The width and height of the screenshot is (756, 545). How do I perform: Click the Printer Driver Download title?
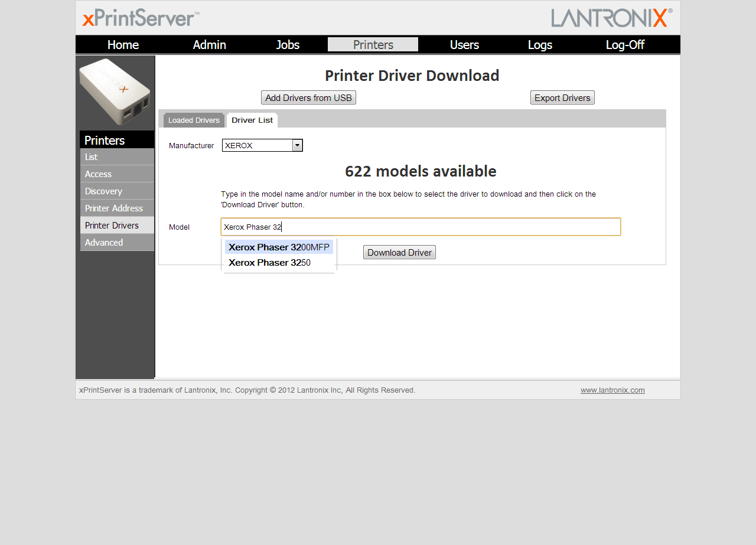pos(412,76)
